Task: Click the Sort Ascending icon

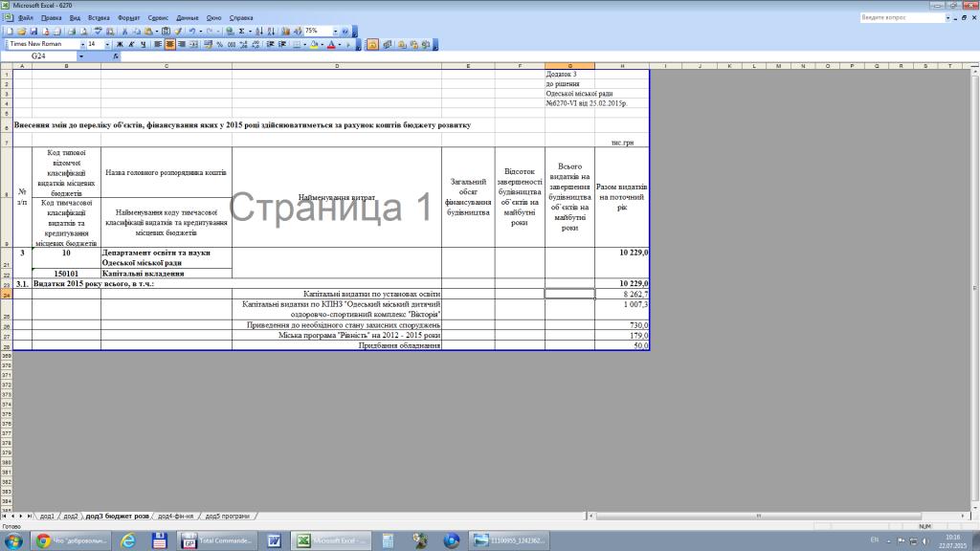Action: [x=259, y=31]
